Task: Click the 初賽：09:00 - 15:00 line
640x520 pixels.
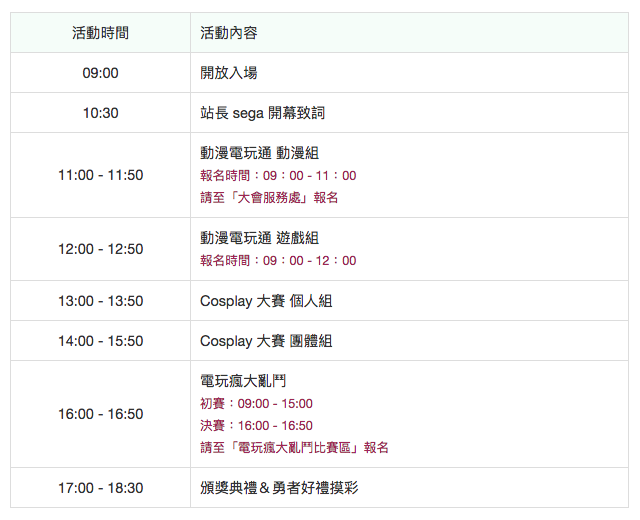Action: coord(256,404)
